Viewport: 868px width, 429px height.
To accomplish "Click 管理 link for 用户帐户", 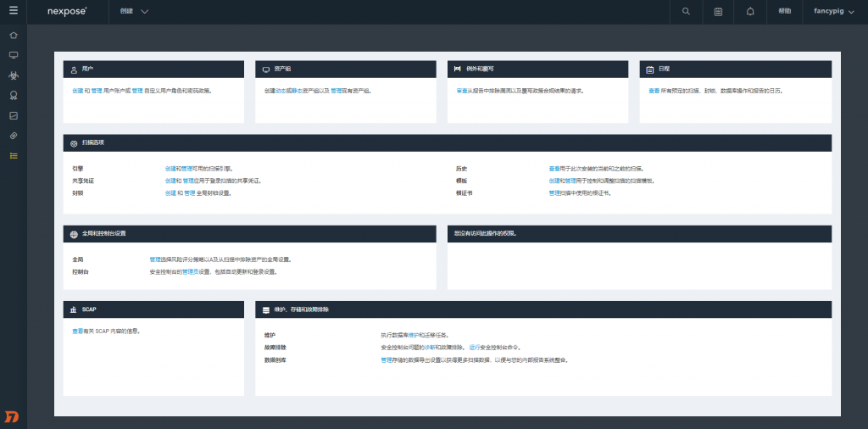I will point(97,91).
